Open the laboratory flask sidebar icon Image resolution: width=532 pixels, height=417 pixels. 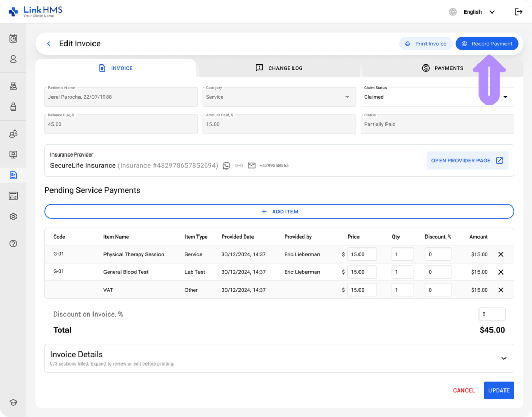click(13, 86)
